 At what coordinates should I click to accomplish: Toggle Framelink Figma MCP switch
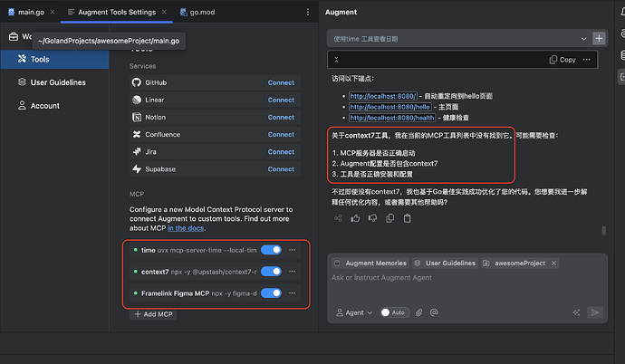(271, 293)
